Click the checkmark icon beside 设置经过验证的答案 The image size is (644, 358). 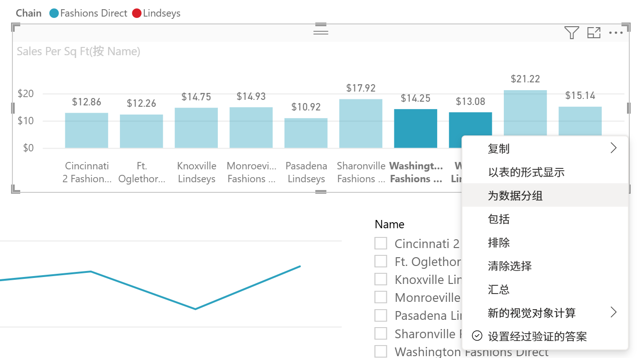pos(477,336)
